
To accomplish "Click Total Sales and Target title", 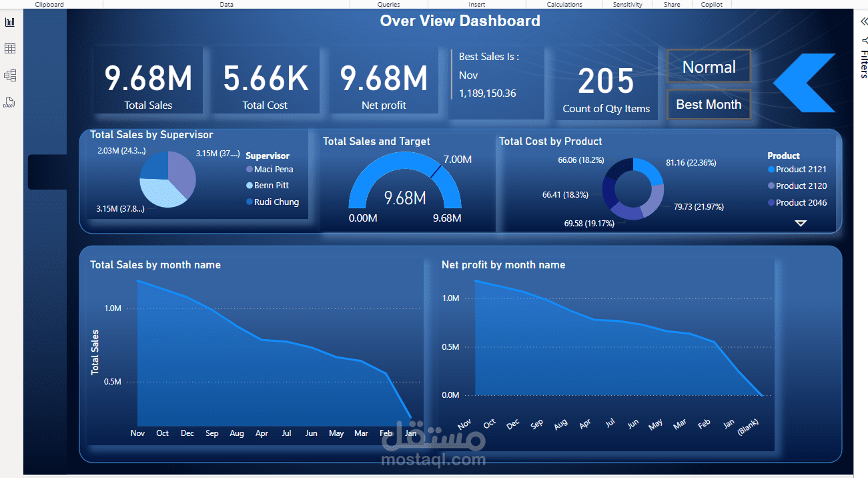I will [x=376, y=142].
